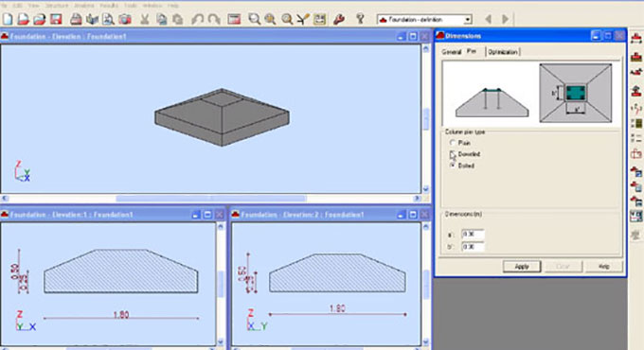Click the red box outline icon in right sidebar
The width and height of the screenshot is (644, 350).
click(x=636, y=153)
